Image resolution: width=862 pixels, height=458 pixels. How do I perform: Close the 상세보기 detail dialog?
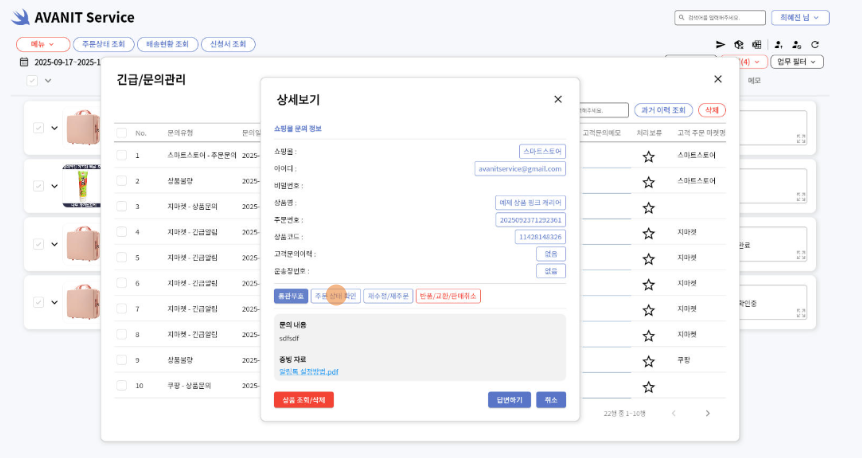pos(558,99)
